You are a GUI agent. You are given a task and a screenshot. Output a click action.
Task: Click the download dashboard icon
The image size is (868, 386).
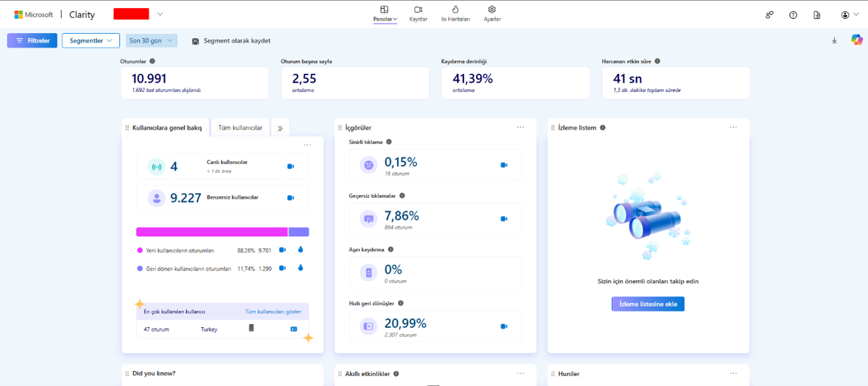click(x=834, y=41)
